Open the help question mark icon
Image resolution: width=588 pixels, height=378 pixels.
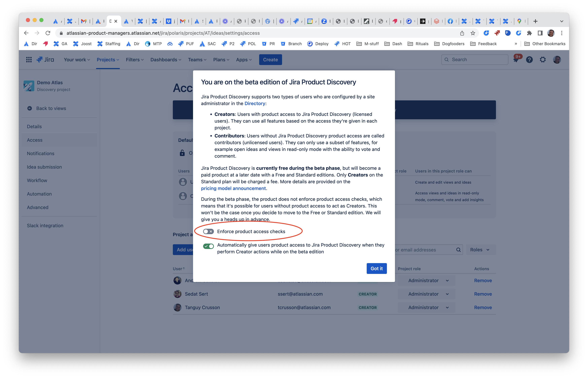[529, 59]
